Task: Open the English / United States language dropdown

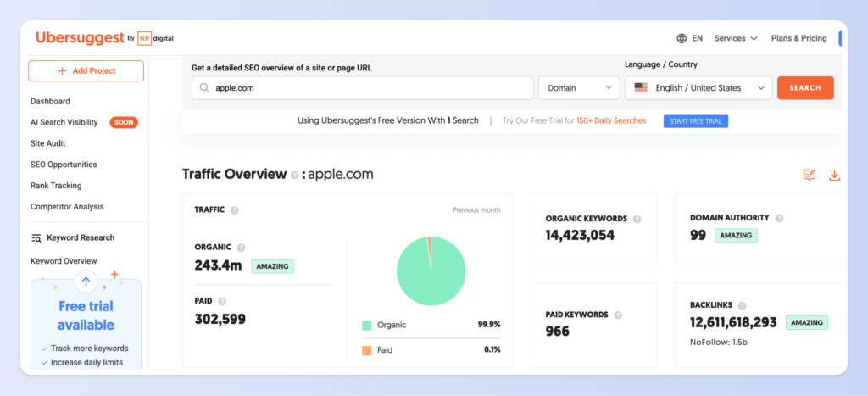Action: [x=698, y=87]
